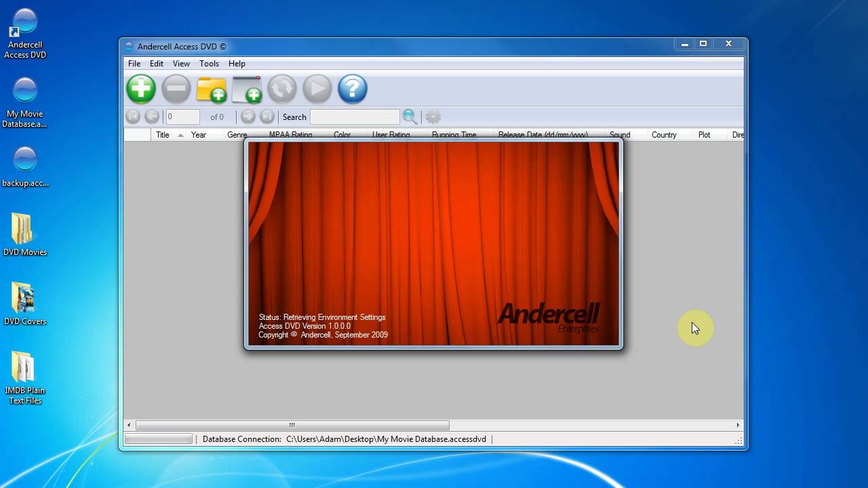Image resolution: width=868 pixels, height=488 pixels.
Task: Maximize the Andercell Access DVD window
Action: click(703, 44)
